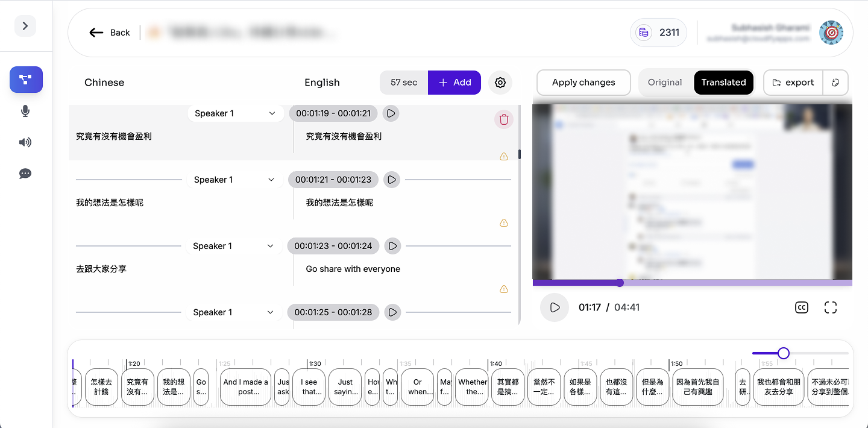Click Apply changes button

click(583, 83)
